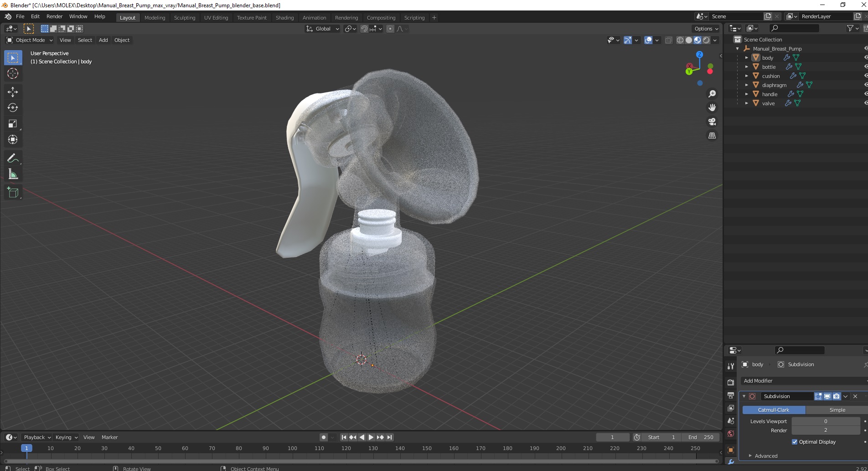Open the Render menu
The height and width of the screenshot is (471, 868).
(x=54, y=16)
